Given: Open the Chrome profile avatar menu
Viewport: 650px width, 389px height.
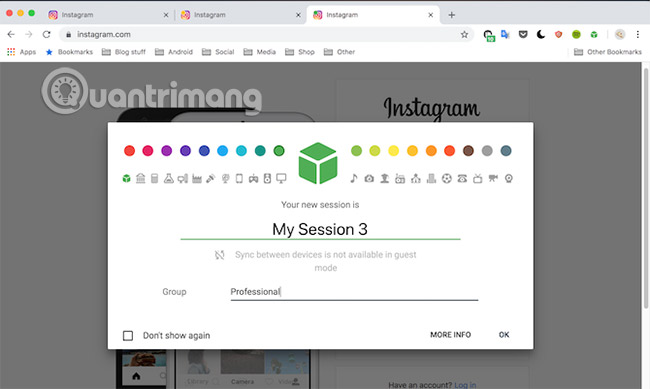Looking at the screenshot, I should pyautogui.click(x=620, y=34).
